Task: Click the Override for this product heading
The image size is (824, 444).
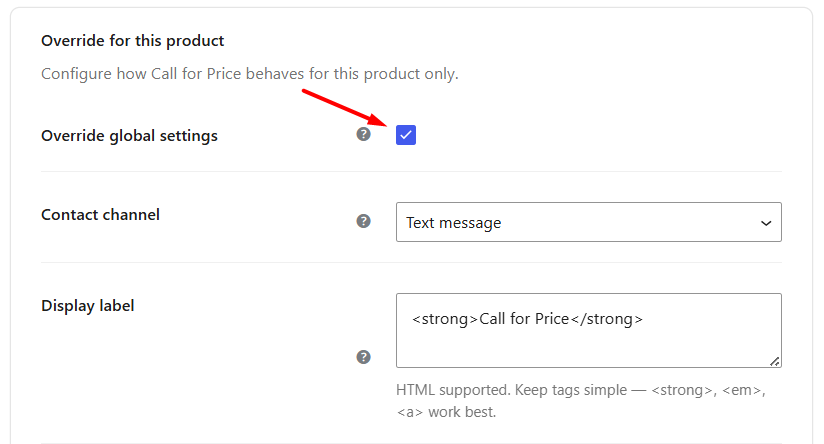Action: point(132,41)
